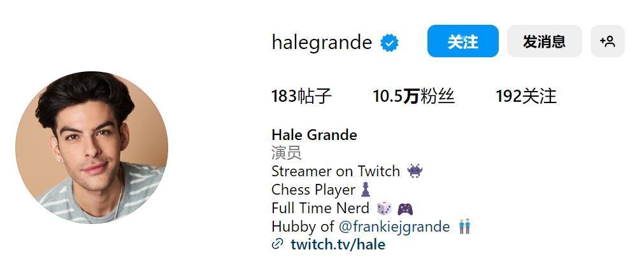Click the chess pawn emoji

[x=365, y=189]
